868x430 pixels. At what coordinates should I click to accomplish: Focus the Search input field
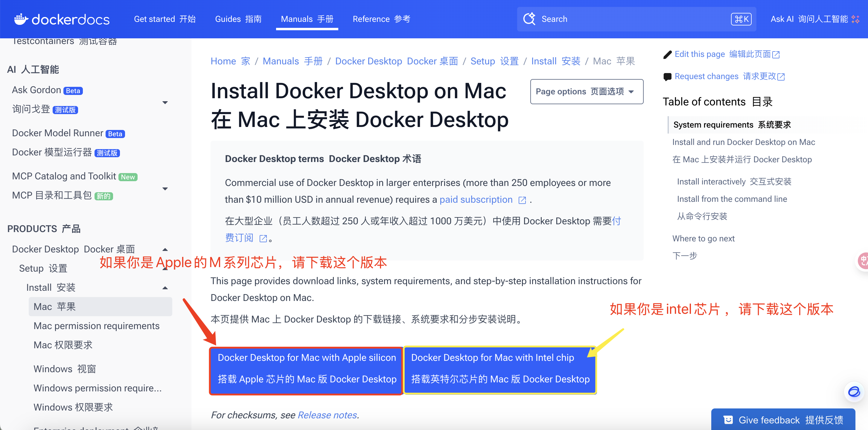pyautogui.click(x=636, y=19)
